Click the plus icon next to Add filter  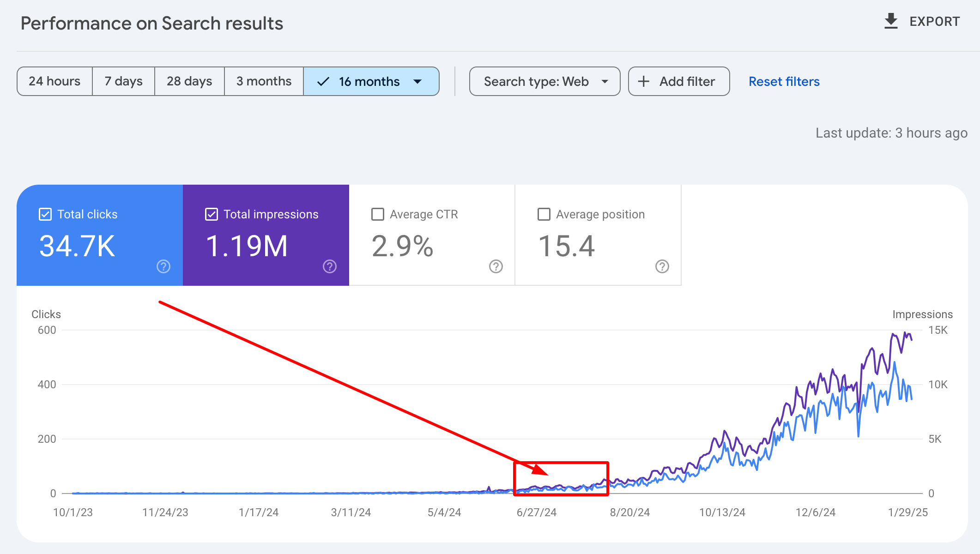[644, 81]
